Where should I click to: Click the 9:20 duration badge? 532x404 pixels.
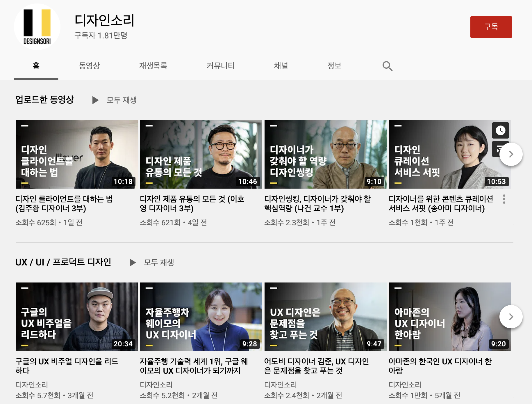(498, 344)
